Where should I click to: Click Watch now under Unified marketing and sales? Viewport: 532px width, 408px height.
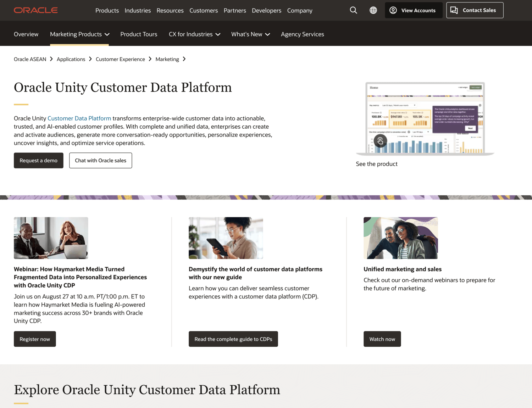382,339
